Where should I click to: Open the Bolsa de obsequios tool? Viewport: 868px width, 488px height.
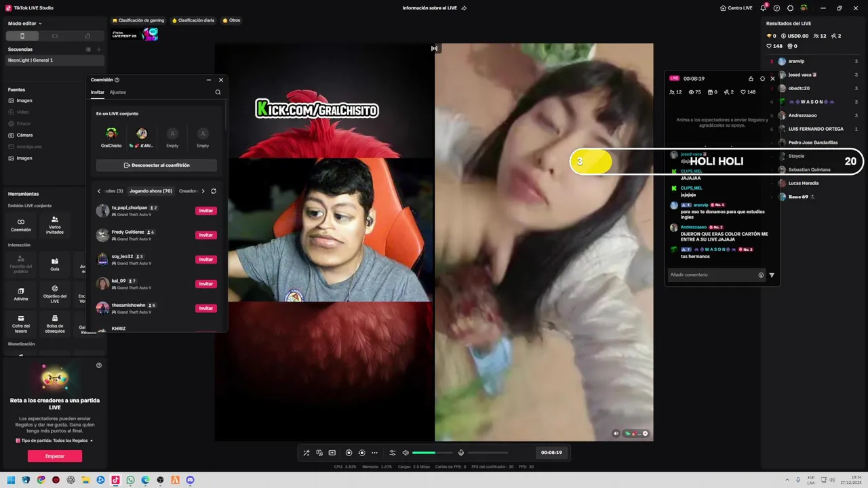[x=55, y=323]
